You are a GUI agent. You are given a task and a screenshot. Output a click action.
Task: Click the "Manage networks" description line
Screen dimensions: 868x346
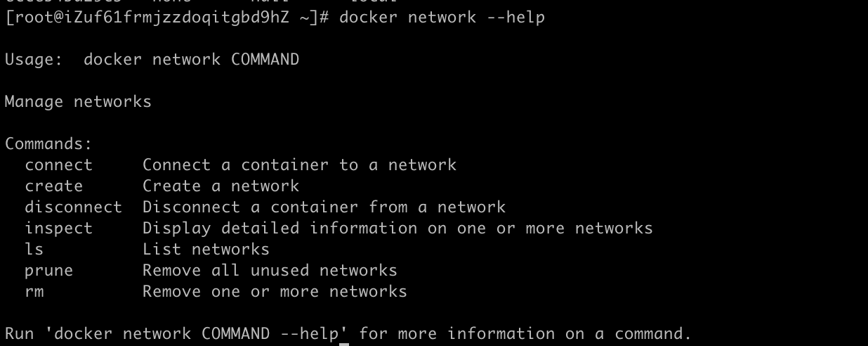(78, 102)
